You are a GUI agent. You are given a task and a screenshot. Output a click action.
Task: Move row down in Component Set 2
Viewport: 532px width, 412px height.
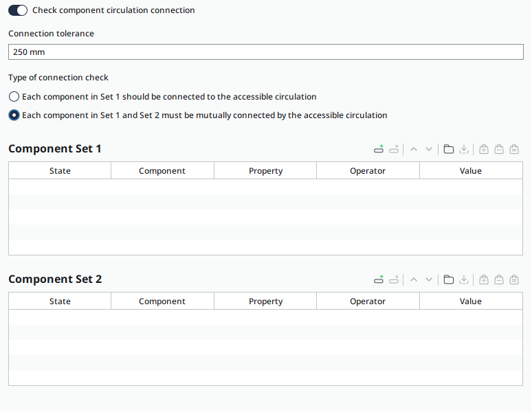click(429, 279)
